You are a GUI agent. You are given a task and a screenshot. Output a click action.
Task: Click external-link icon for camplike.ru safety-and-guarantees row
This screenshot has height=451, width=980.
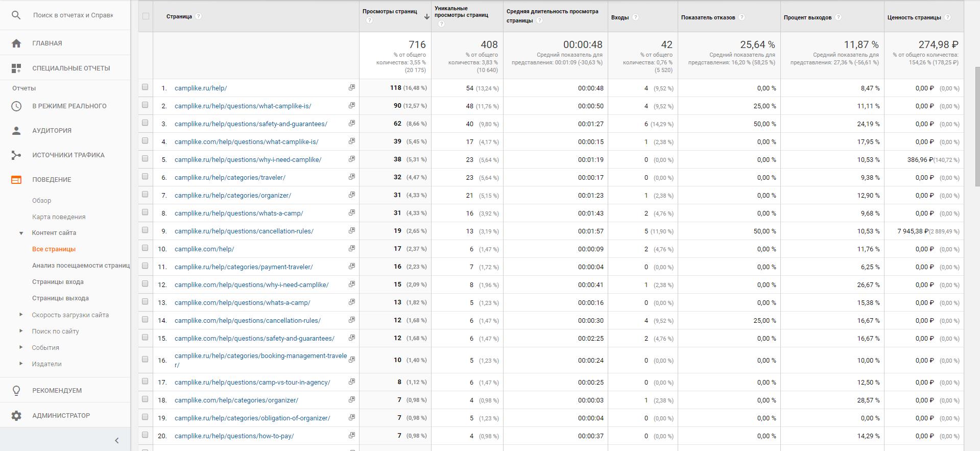[352, 124]
